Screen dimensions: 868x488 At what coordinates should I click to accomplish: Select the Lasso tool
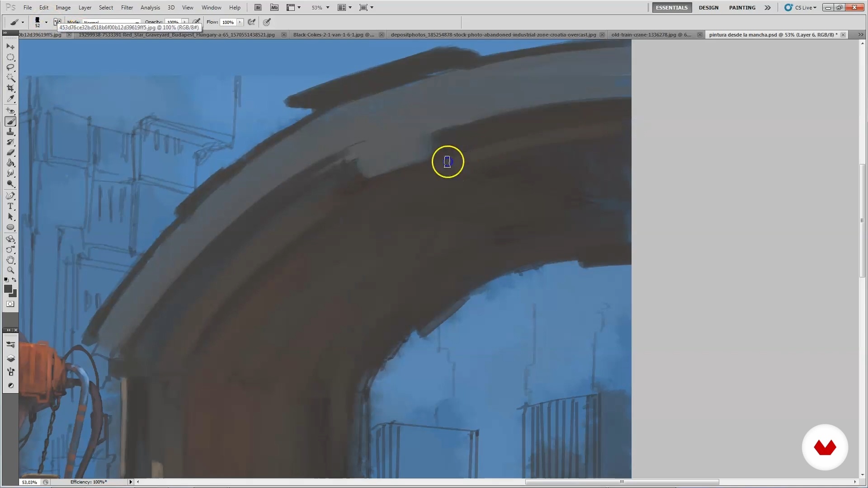[x=10, y=67]
